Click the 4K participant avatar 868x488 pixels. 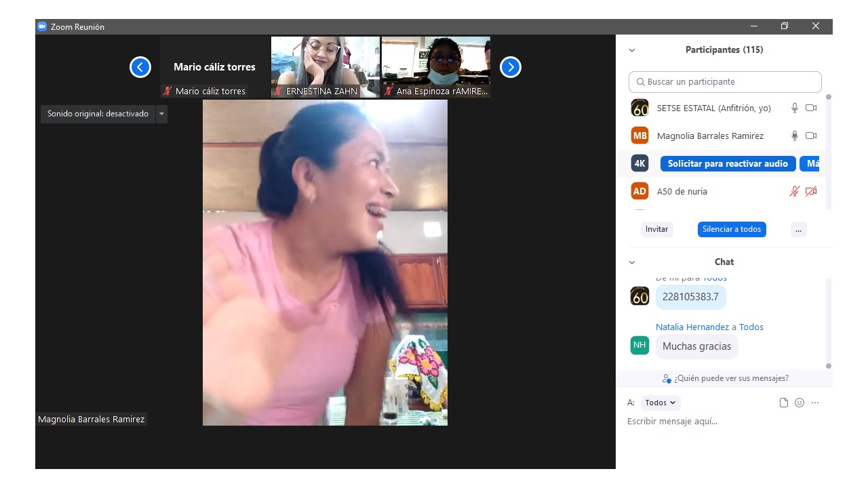pyautogui.click(x=639, y=163)
